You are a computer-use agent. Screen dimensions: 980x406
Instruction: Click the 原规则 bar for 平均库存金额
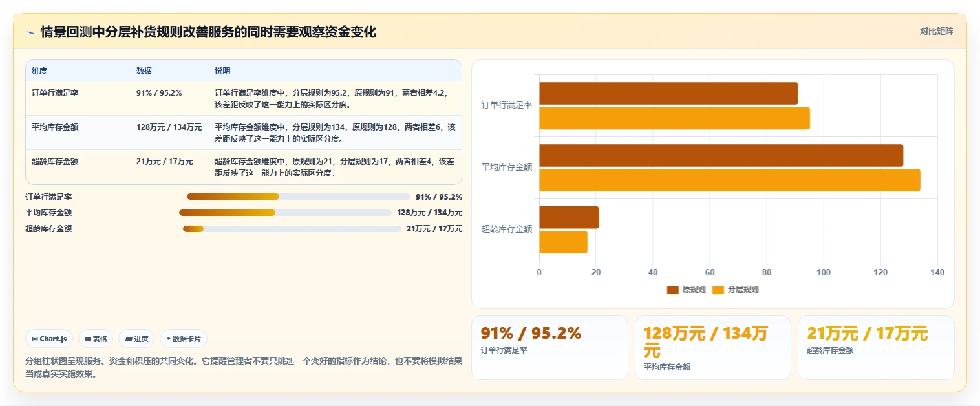tap(721, 156)
